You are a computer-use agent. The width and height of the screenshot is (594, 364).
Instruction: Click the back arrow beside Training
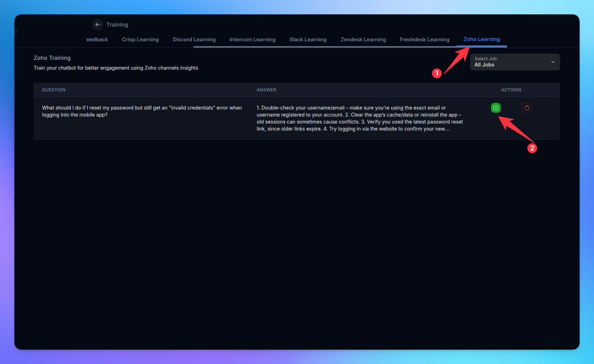point(98,24)
